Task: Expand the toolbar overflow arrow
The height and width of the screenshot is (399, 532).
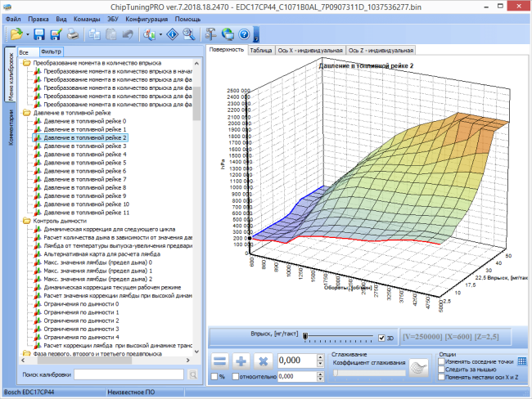Action: 256,34
